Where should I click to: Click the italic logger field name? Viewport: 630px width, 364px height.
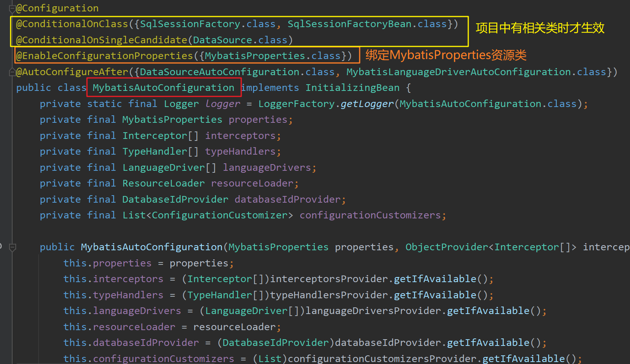(223, 104)
